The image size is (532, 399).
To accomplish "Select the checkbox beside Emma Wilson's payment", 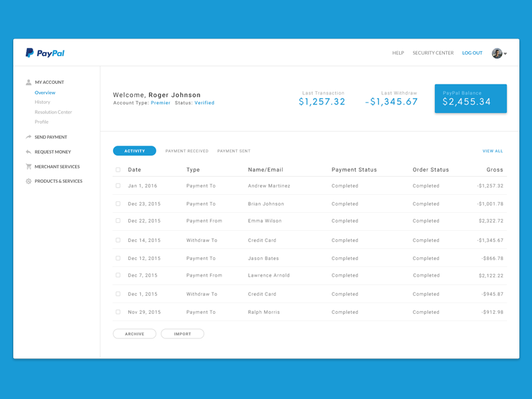I will tap(118, 221).
